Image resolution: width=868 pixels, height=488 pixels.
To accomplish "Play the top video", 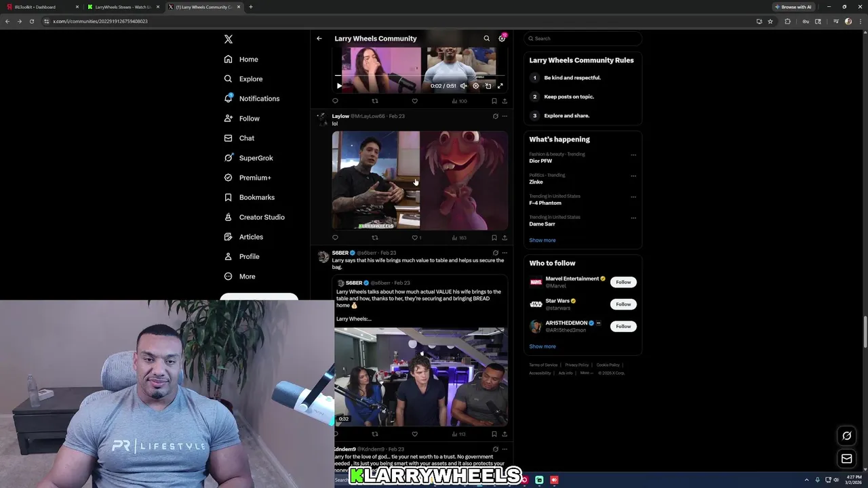I will [339, 86].
